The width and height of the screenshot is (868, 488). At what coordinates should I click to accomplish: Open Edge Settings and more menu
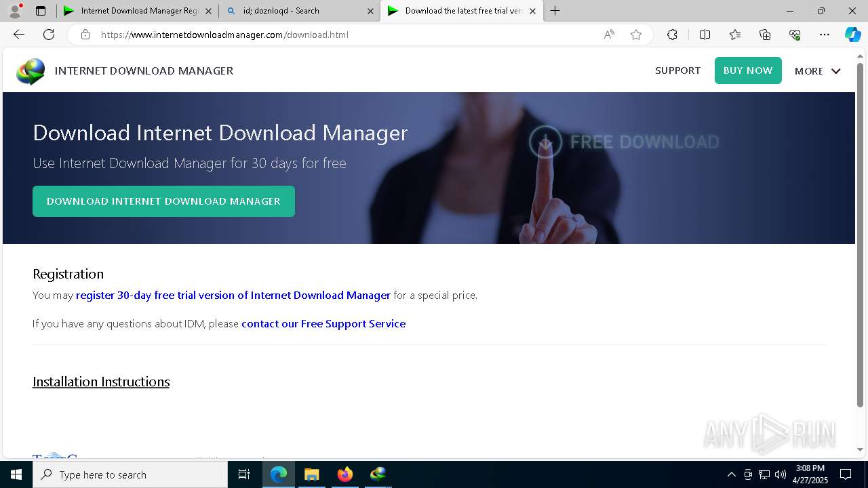(825, 35)
